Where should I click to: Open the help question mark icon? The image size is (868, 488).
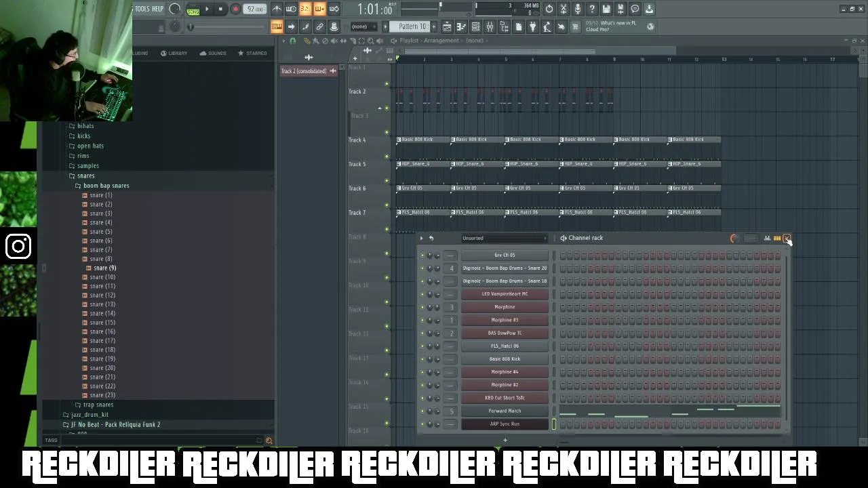pos(592,9)
